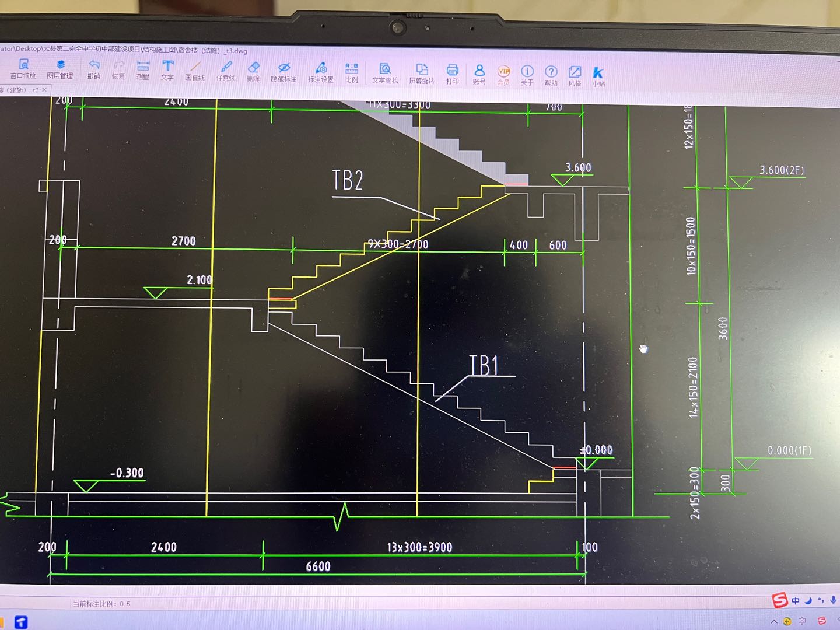Screen dimensions: 840x630
Task: Click the -0.300 elevation label
Action: click(x=127, y=473)
